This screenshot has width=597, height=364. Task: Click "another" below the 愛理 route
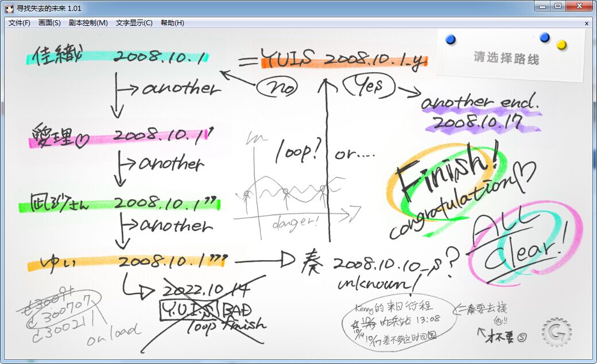[172, 164]
